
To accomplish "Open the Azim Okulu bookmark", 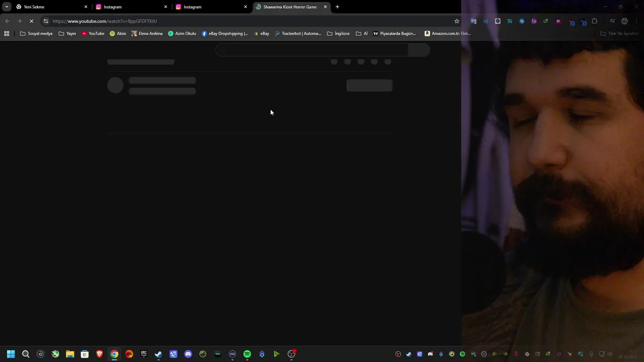I will click(x=182, y=34).
